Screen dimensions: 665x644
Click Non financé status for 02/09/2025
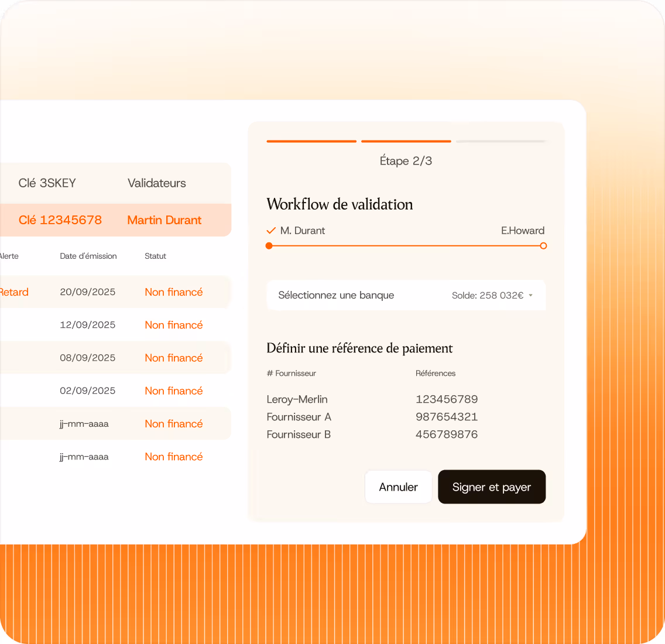coord(173,390)
